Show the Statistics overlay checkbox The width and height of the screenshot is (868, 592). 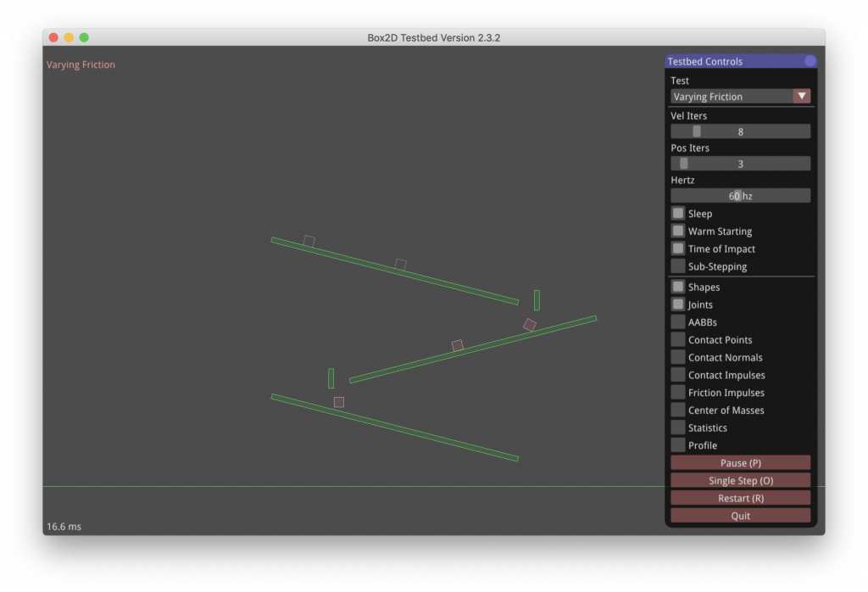(678, 427)
